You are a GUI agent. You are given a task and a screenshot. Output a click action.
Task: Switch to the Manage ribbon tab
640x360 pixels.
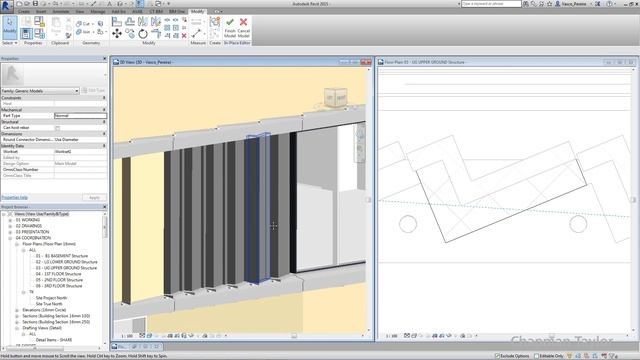pos(98,11)
